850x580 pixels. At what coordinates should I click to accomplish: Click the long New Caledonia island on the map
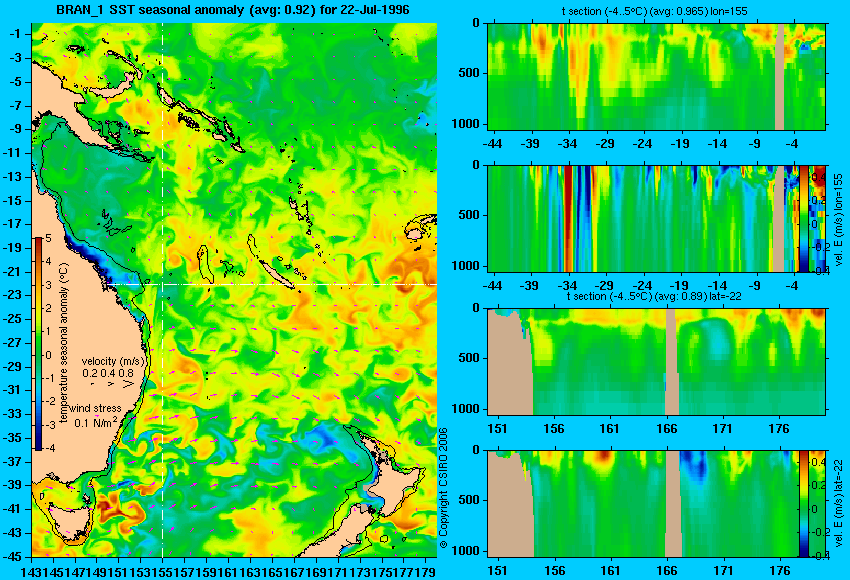click(276, 274)
